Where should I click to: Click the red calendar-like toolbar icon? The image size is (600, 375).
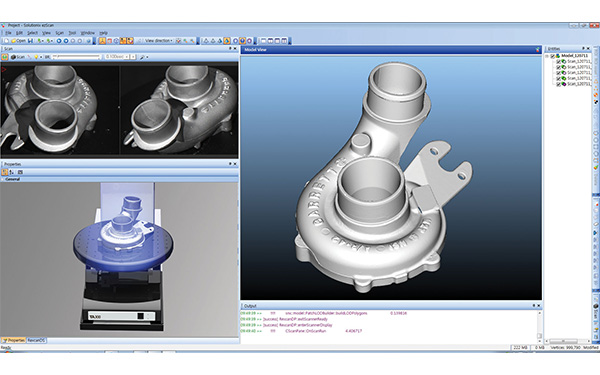pos(109,41)
